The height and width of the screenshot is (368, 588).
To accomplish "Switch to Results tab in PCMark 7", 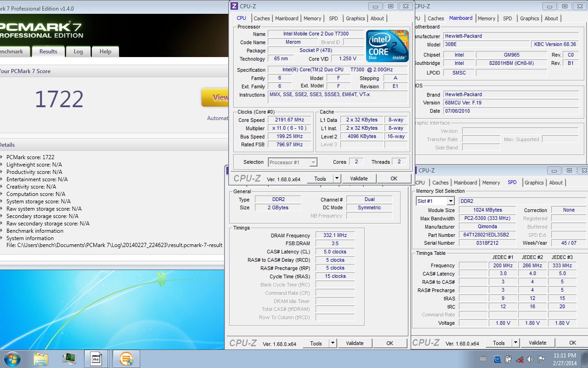I will click(x=48, y=52).
